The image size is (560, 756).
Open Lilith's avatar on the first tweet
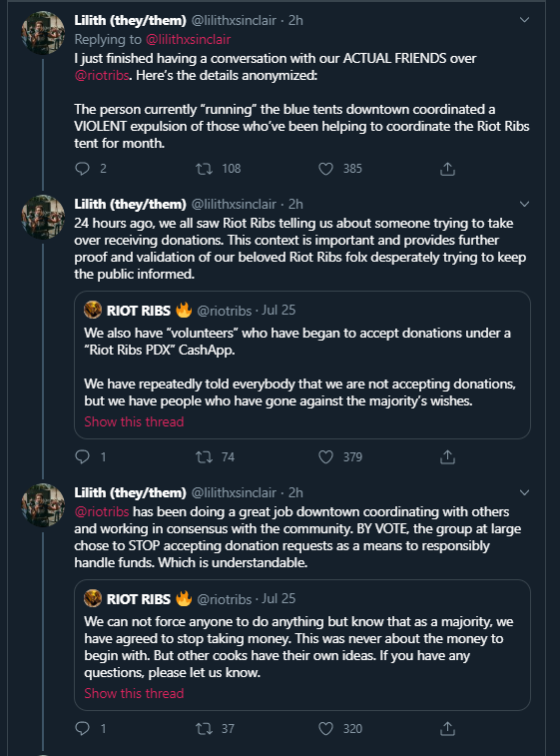point(43,33)
